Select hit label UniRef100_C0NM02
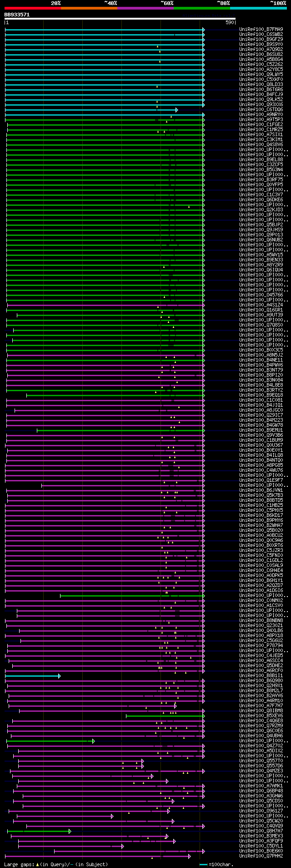 pos(261,601)
